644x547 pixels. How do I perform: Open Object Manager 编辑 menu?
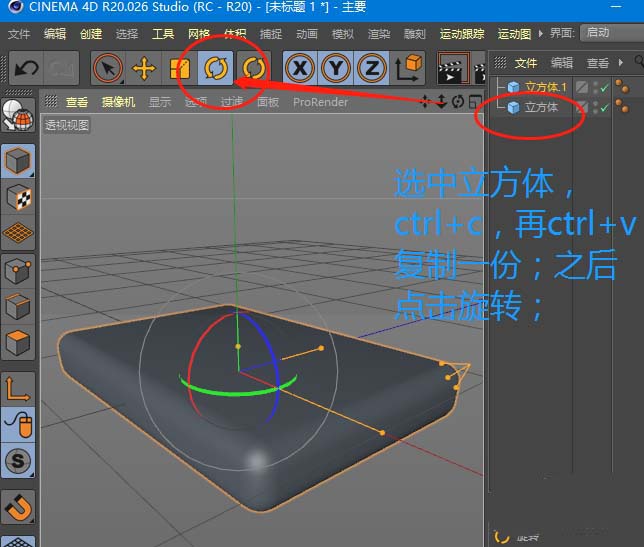coord(561,63)
